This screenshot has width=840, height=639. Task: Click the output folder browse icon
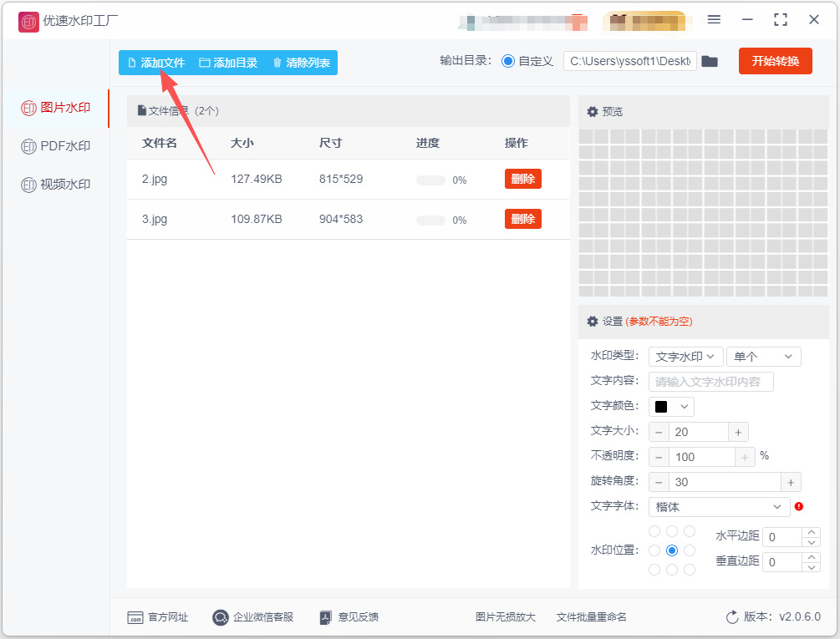coord(710,62)
